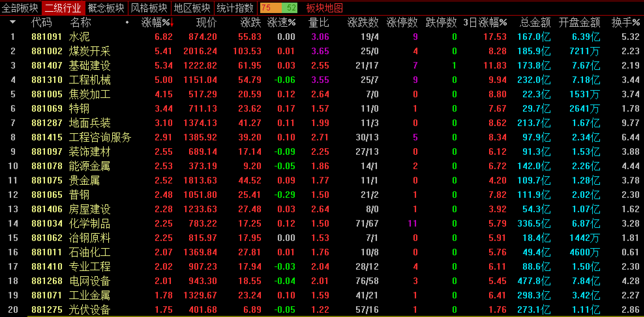This screenshot has width=644, height=317.
Task: Sort by the 涨跌数 column header
Action: coord(363,23)
